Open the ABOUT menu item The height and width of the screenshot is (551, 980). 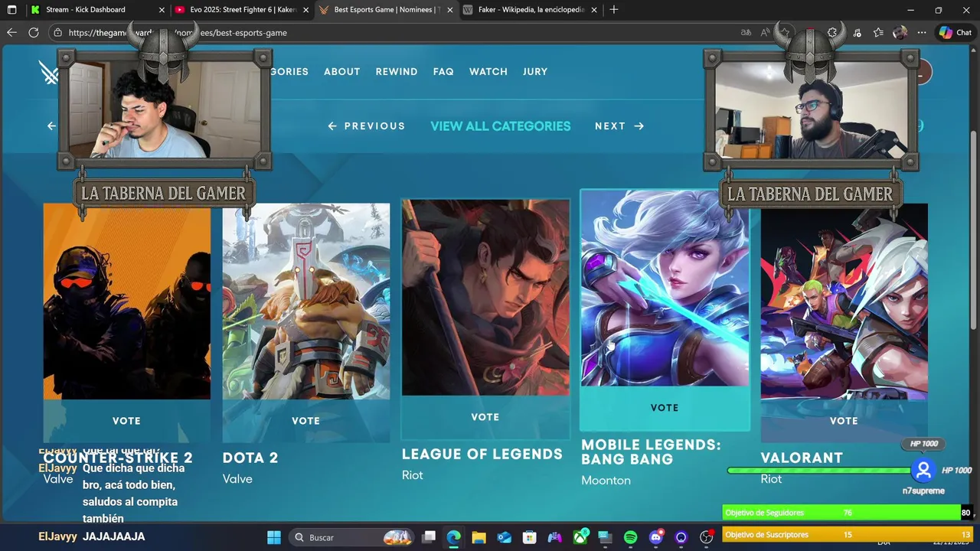click(341, 71)
